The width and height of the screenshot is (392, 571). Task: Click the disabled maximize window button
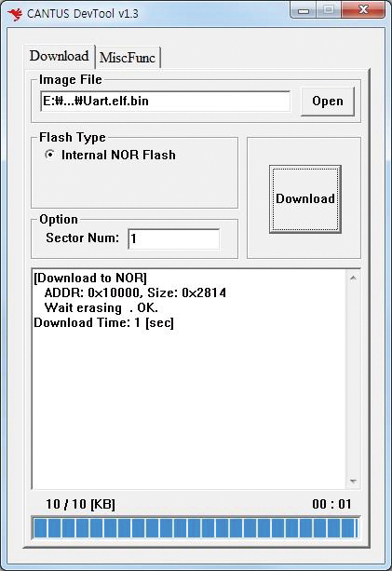point(329,10)
